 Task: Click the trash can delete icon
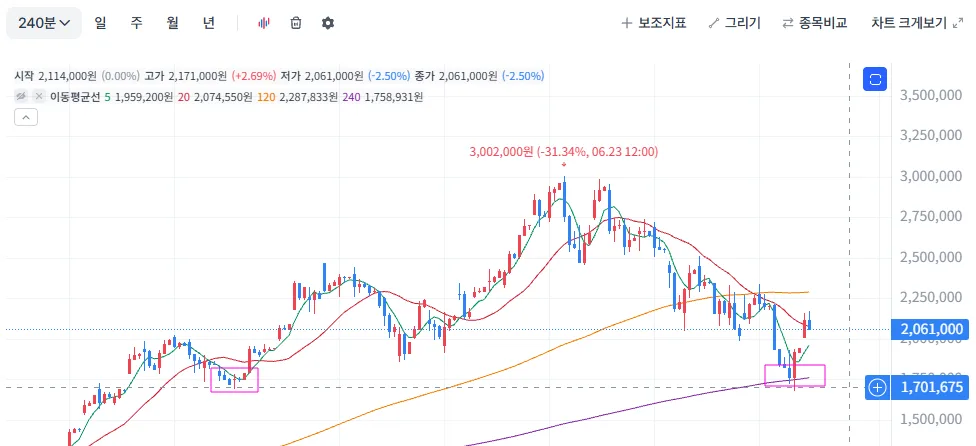tap(296, 23)
